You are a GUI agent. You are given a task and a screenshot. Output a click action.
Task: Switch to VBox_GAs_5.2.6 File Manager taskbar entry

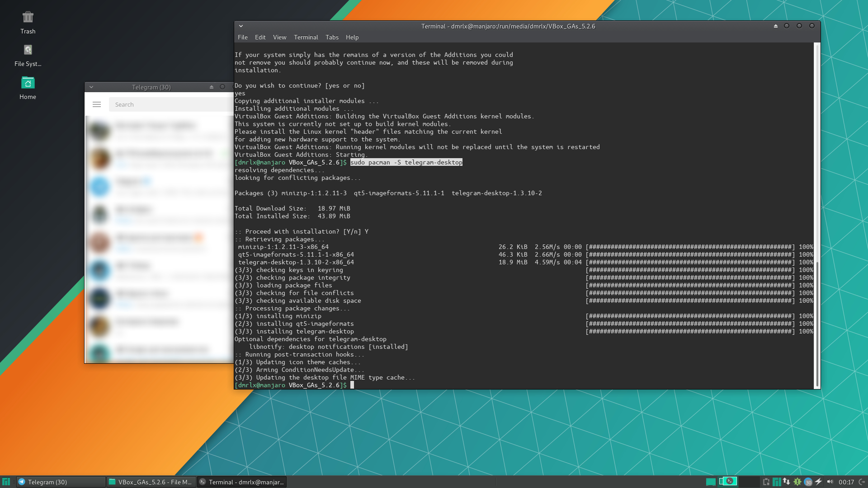tap(151, 482)
